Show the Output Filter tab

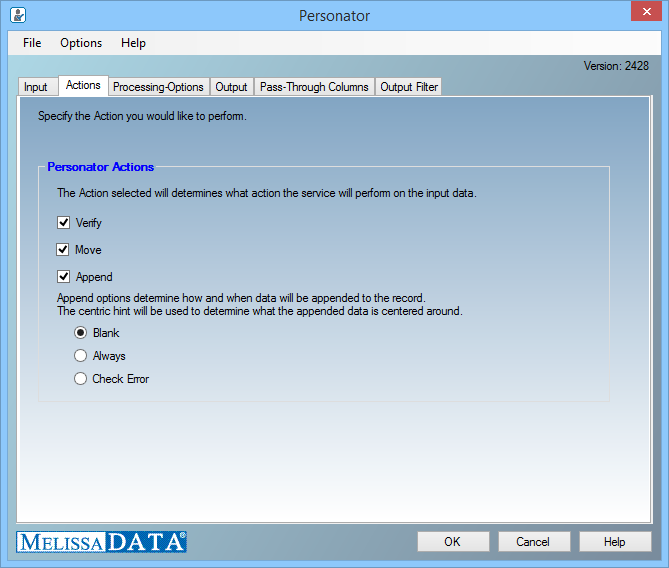pyautogui.click(x=409, y=87)
